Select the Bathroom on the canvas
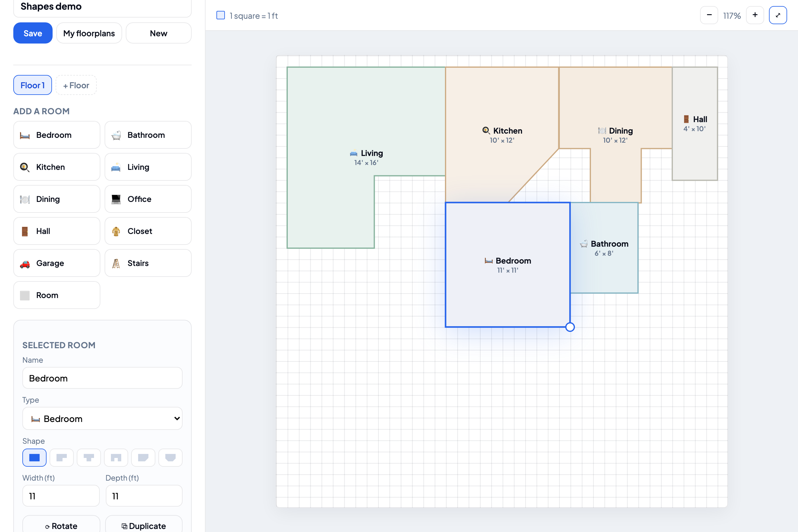The image size is (798, 532). [604, 248]
